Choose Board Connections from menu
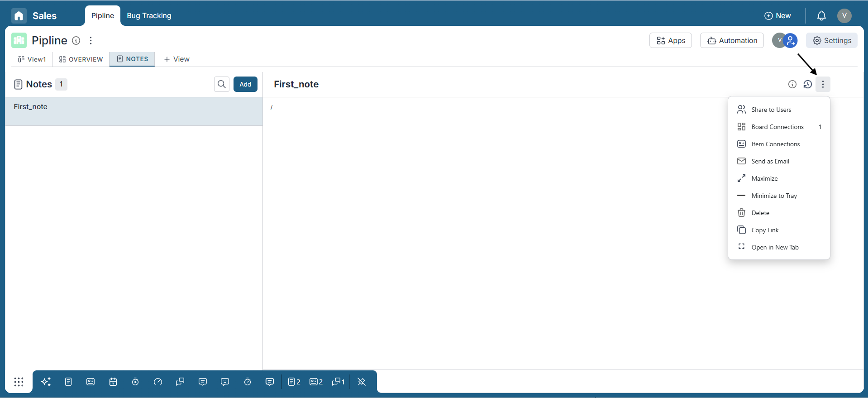Viewport: 868px width, 398px height. pyautogui.click(x=779, y=127)
